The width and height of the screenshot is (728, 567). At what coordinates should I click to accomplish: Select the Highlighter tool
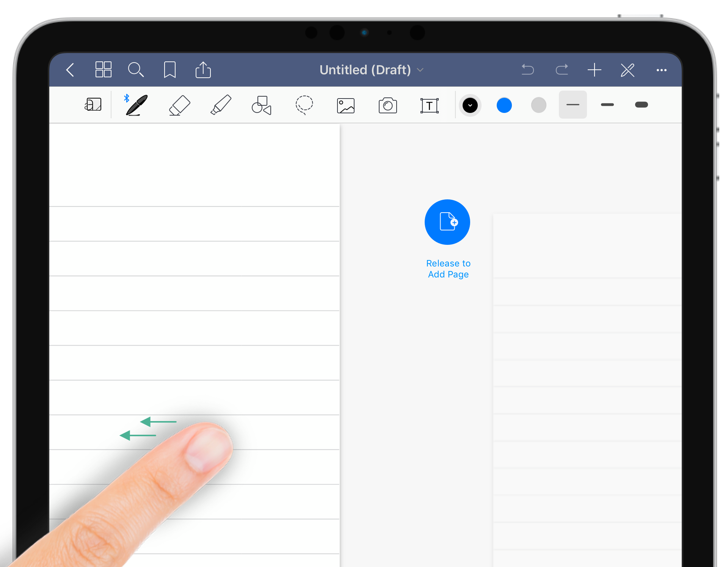219,105
